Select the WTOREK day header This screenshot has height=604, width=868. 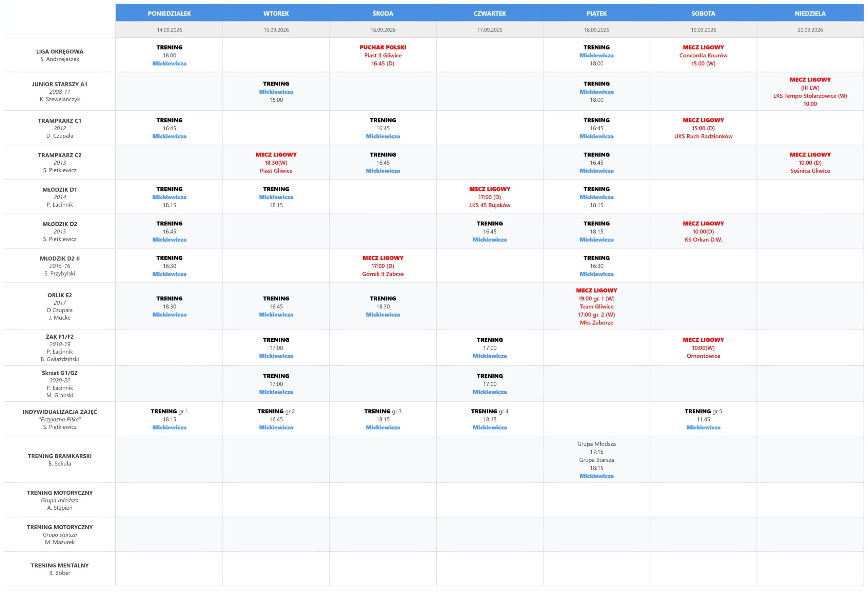(276, 13)
